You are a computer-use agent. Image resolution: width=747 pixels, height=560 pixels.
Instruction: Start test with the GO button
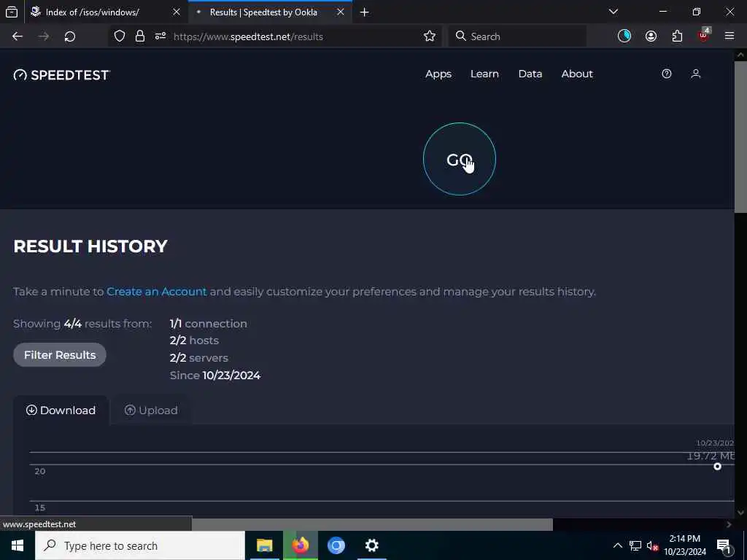pyautogui.click(x=460, y=159)
